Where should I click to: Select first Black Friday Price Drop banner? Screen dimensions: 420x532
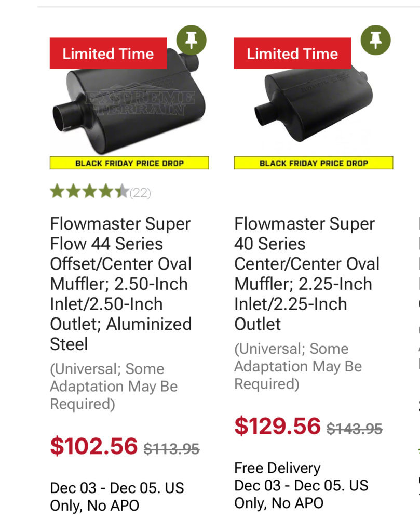(x=129, y=163)
